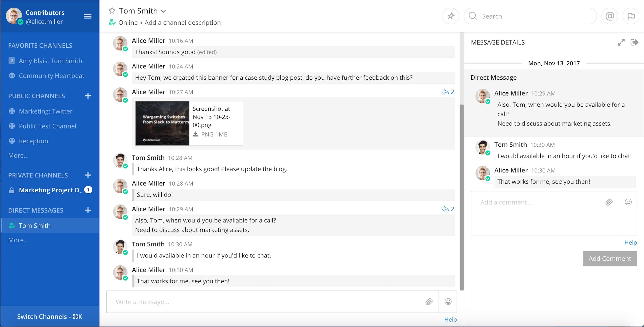The width and height of the screenshot is (644, 327).
Task: Download the Screenshot PNG attachment
Action: point(195,135)
